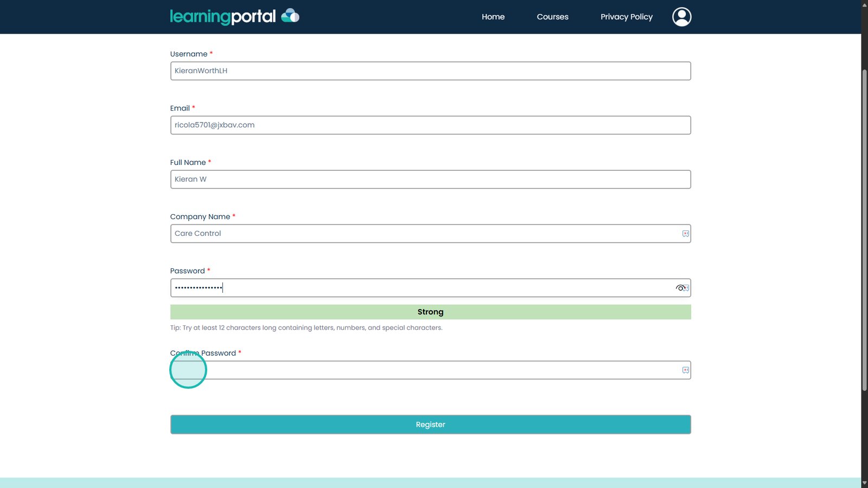The image size is (868, 488).
Task: Open the Courses menu item
Action: 552,17
